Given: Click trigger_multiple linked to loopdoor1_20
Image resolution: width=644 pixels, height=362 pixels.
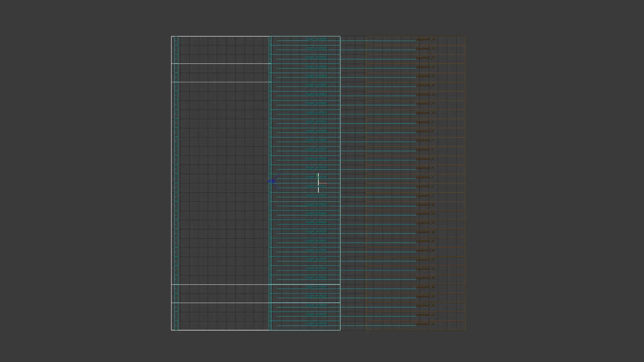Looking at the screenshot, I should click(x=316, y=278).
